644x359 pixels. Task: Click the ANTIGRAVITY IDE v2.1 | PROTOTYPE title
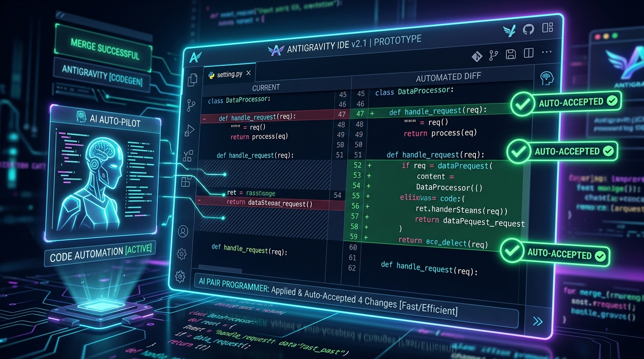click(355, 45)
